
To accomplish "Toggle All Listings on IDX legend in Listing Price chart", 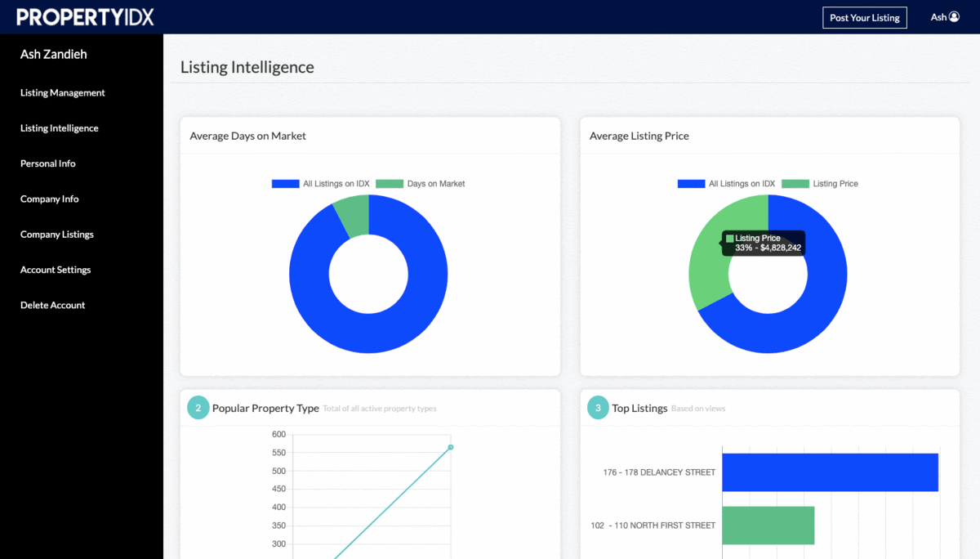I will click(x=727, y=184).
